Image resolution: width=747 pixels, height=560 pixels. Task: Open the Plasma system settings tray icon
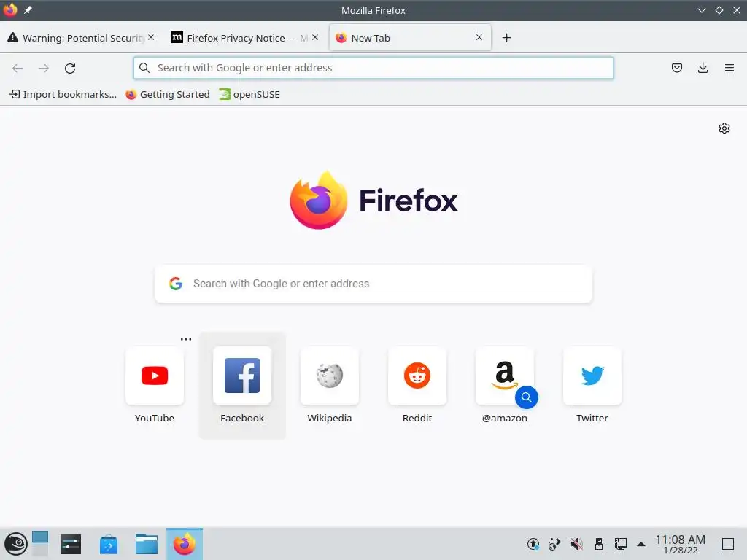coord(554,544)
